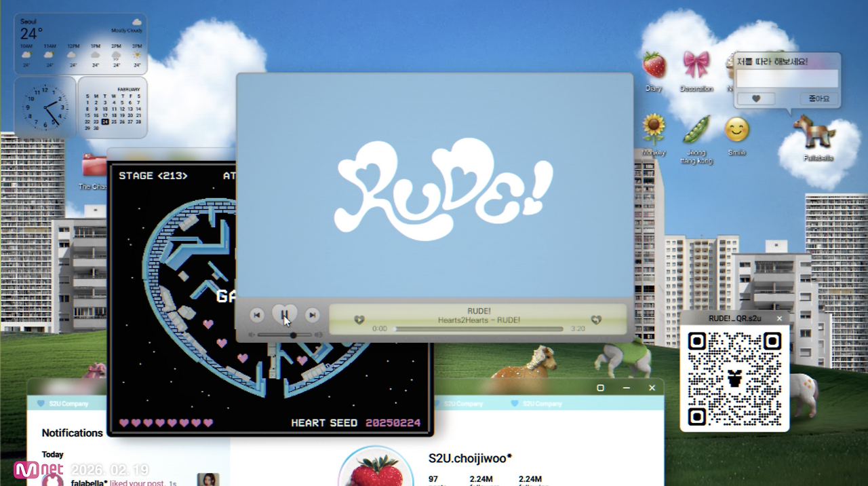Click the 좋아요 button in the popup

[819, 98]
